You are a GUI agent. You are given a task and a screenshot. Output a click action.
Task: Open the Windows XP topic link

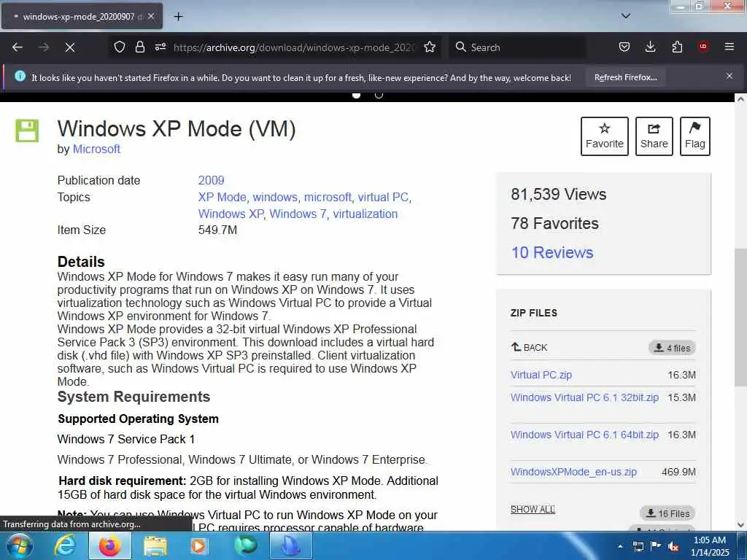tap(231, 214)
